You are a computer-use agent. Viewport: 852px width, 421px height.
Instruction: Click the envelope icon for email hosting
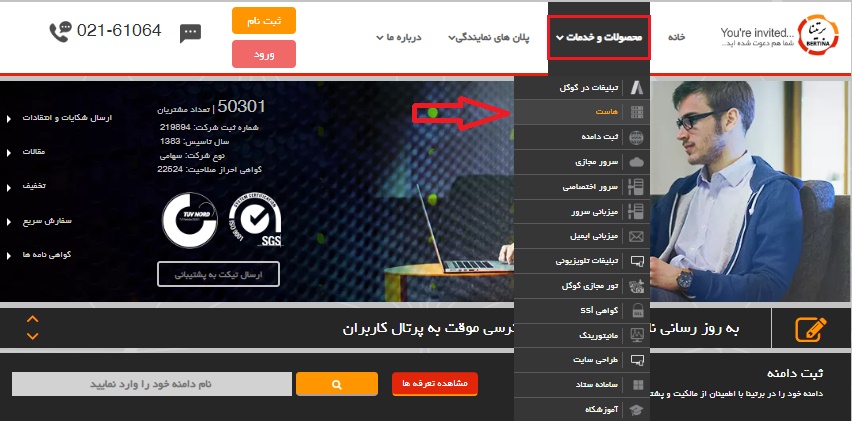pos(636,236)
